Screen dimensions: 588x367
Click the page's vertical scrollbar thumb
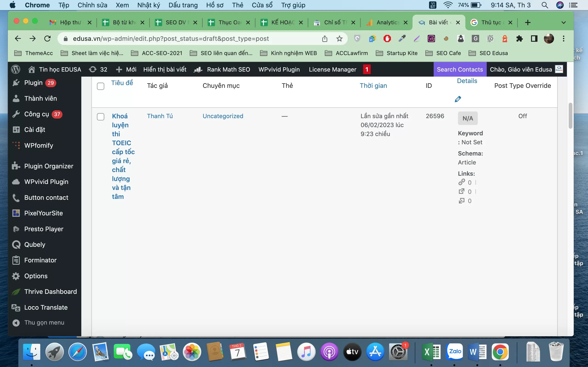click(570, 116)
